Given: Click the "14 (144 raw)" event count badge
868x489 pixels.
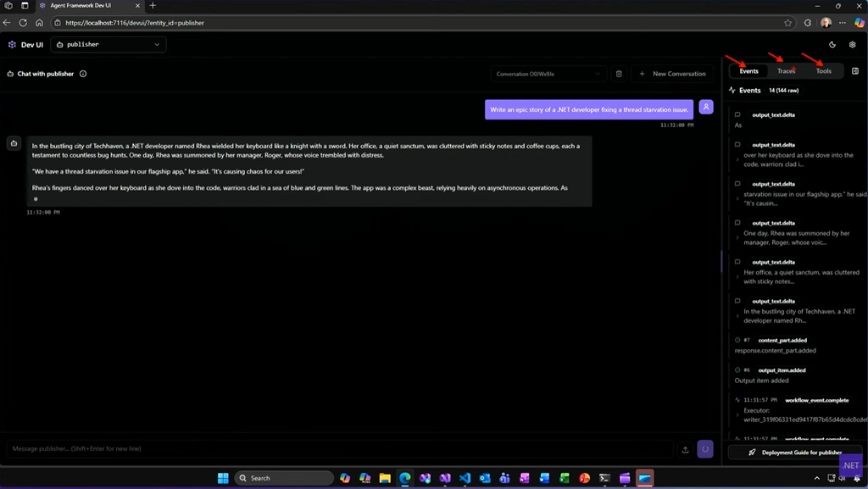Looking at the screenshot, I should pyautogui.click(x=783, y=90).
